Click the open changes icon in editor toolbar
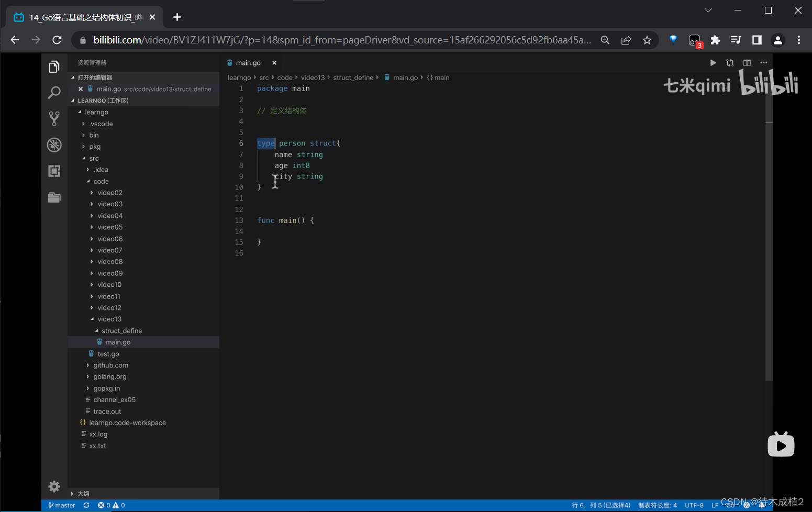This screenshot has width=812, height=512. click(730, 63)
